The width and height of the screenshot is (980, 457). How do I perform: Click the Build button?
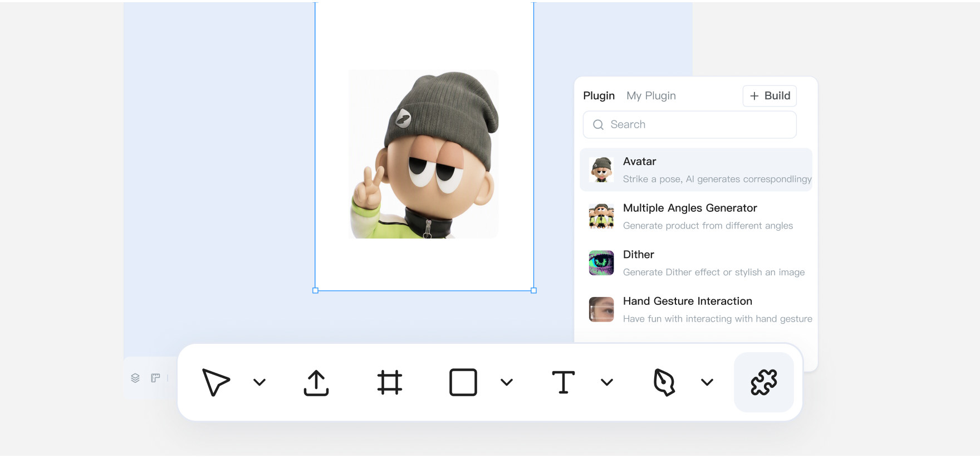coord(770,96)
